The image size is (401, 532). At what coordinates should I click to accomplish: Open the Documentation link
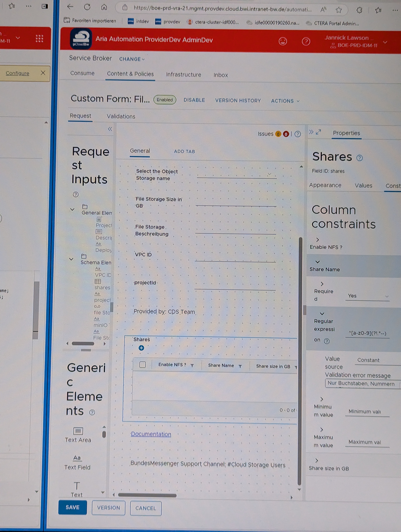click(151, 434)
